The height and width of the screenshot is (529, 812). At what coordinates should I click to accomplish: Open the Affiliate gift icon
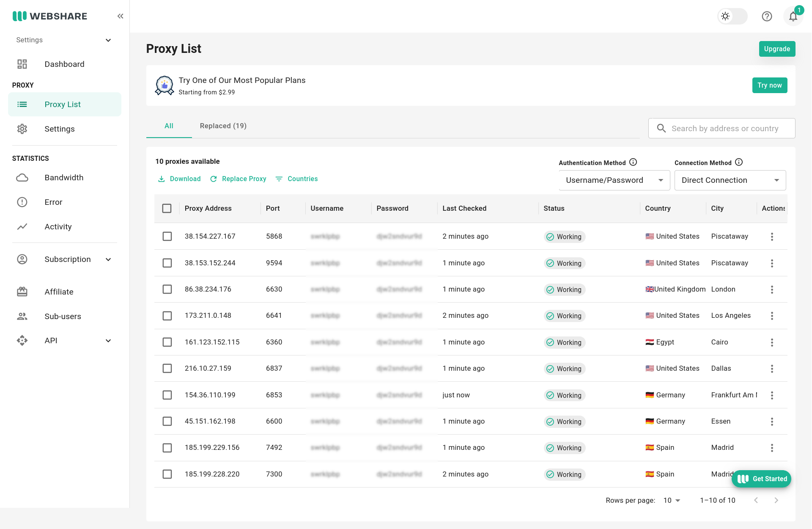click(x=22, y=292)
